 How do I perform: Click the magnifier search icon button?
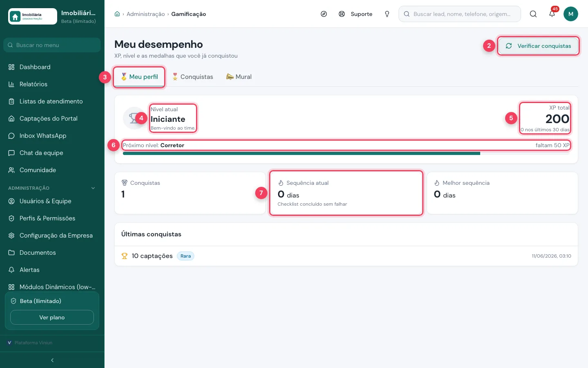pos(533,14)
